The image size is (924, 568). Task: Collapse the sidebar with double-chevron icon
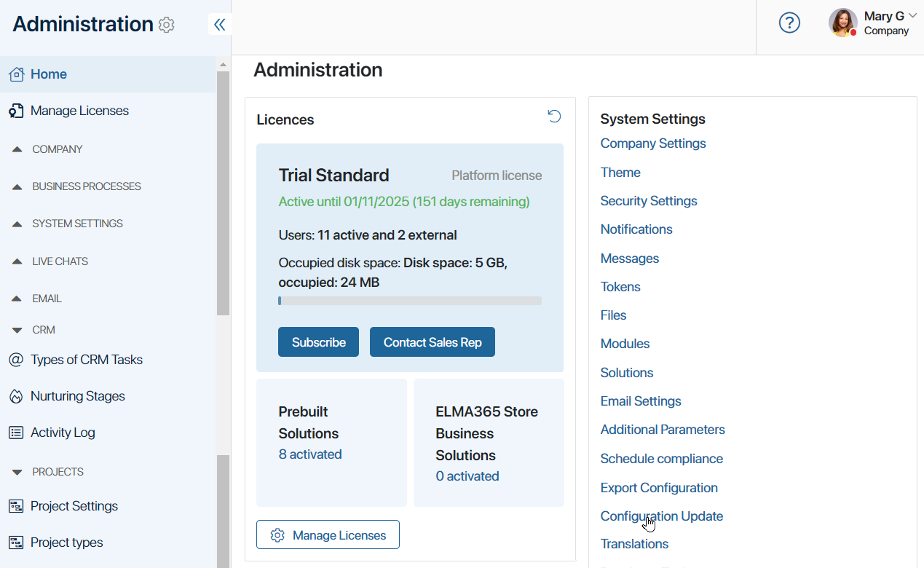(x=219, y=25)
